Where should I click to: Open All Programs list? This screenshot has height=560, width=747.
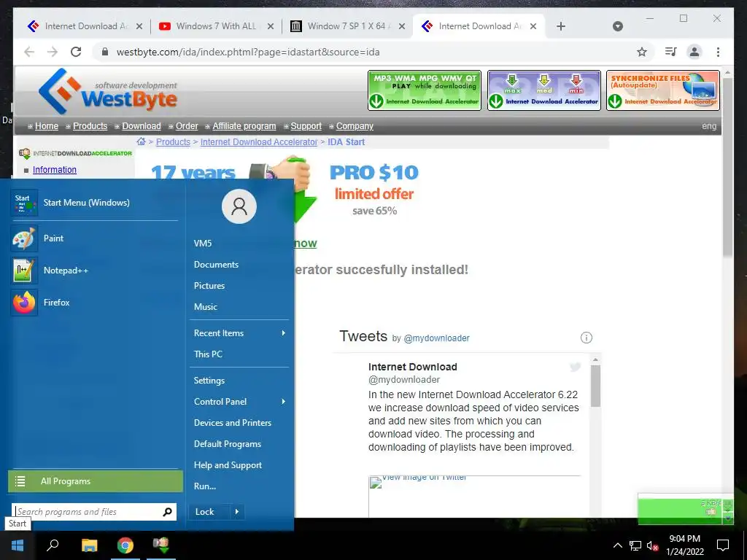96,481
